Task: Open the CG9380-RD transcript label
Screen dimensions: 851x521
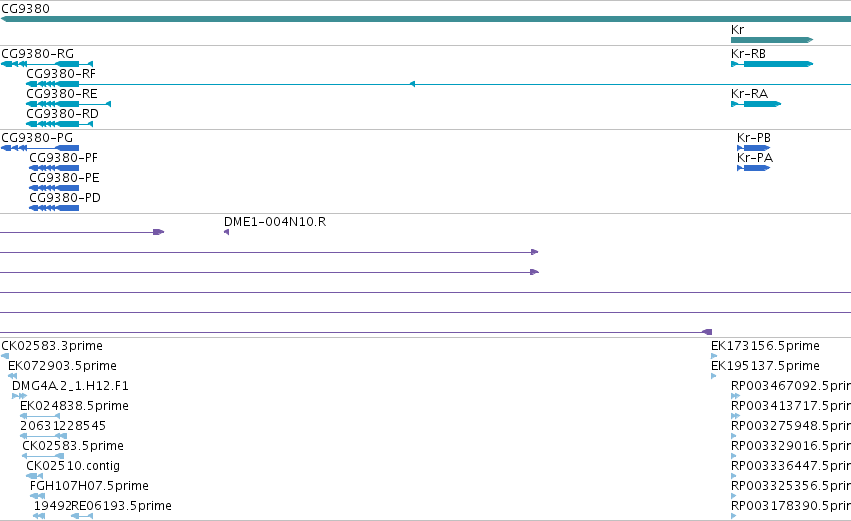Action: coord(62,113)
